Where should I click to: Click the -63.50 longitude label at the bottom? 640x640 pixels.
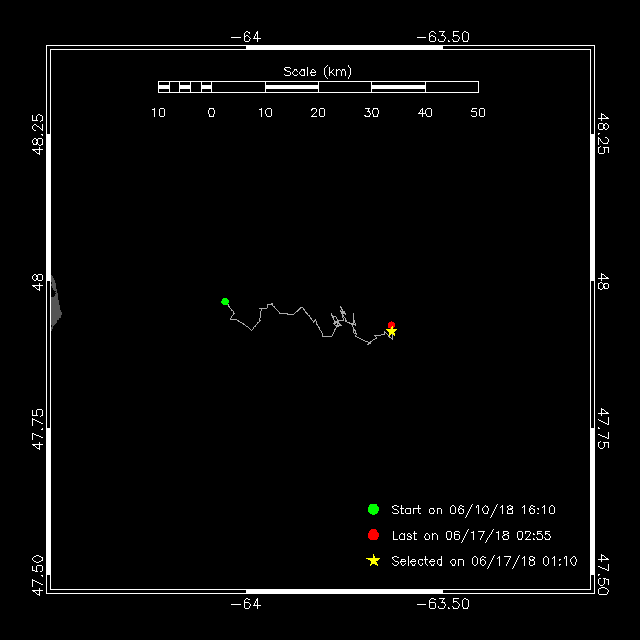point(443,604)
